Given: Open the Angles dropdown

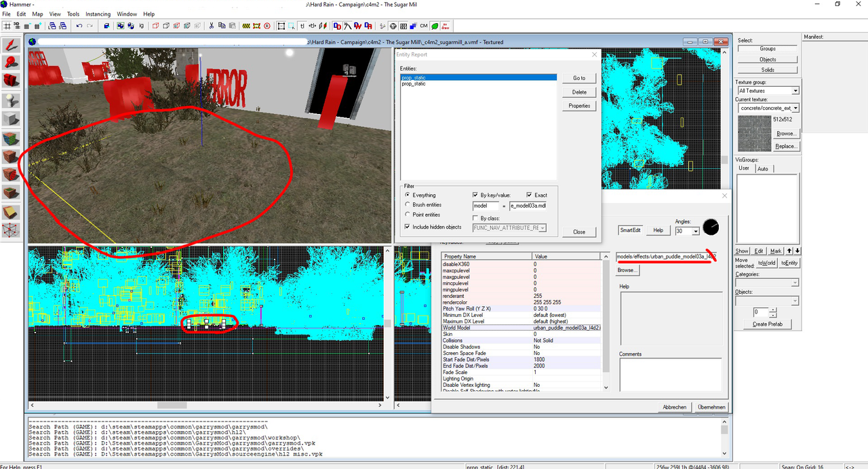Looking at the screenshot, I should click(695, 231).
